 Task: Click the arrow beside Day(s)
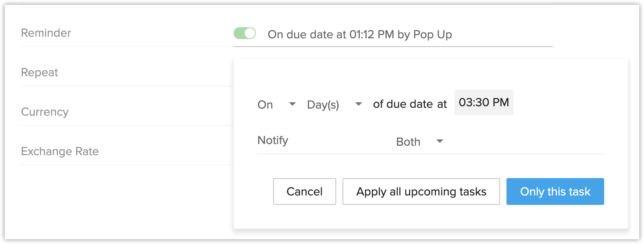pyautogui.click(x=358, y=104)
